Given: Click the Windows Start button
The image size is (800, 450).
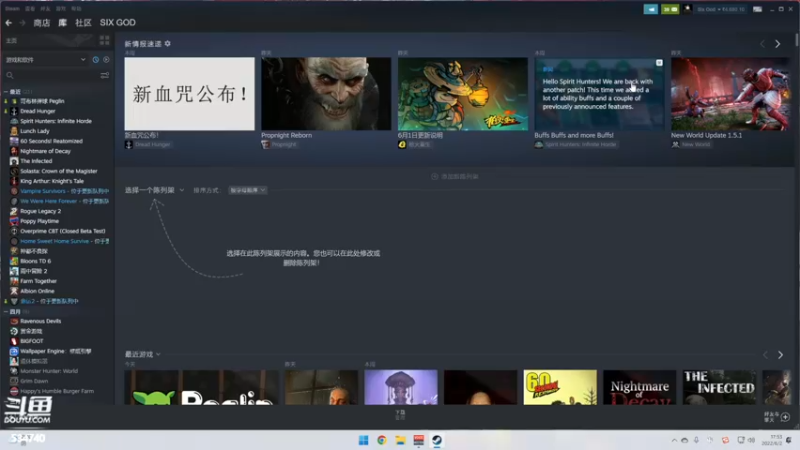Looking at the screenshot, I should point(363,440).
